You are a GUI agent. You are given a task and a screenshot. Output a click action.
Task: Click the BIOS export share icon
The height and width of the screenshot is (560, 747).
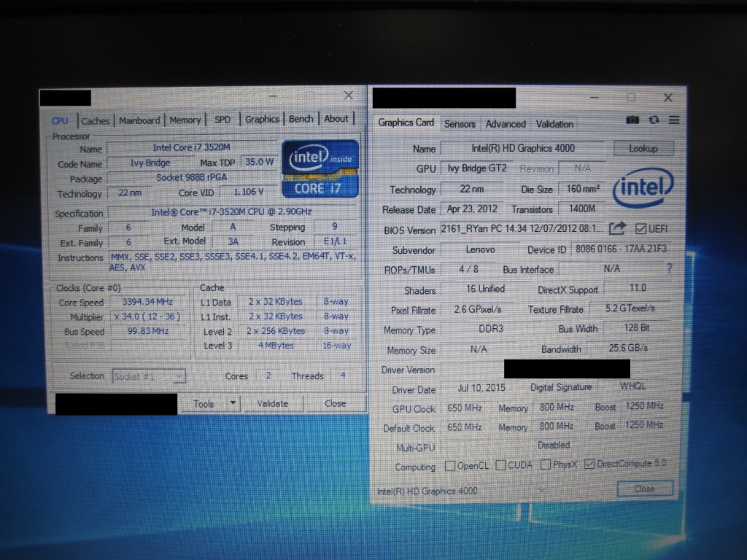click(617, 229)
